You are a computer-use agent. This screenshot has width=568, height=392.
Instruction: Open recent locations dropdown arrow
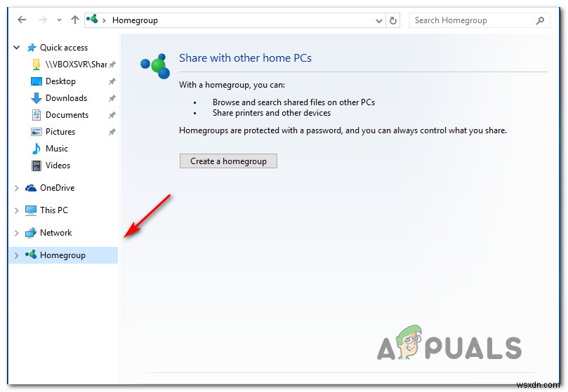coord(59,20)
